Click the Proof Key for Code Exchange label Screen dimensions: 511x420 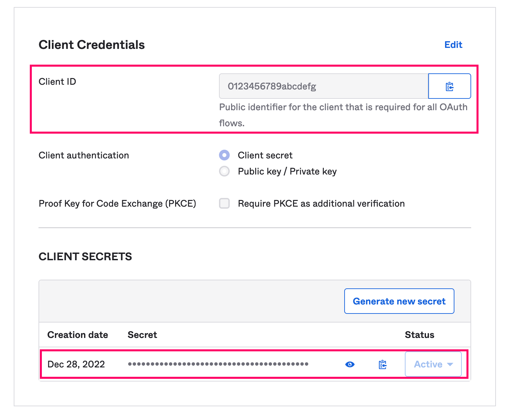point(118,203)
